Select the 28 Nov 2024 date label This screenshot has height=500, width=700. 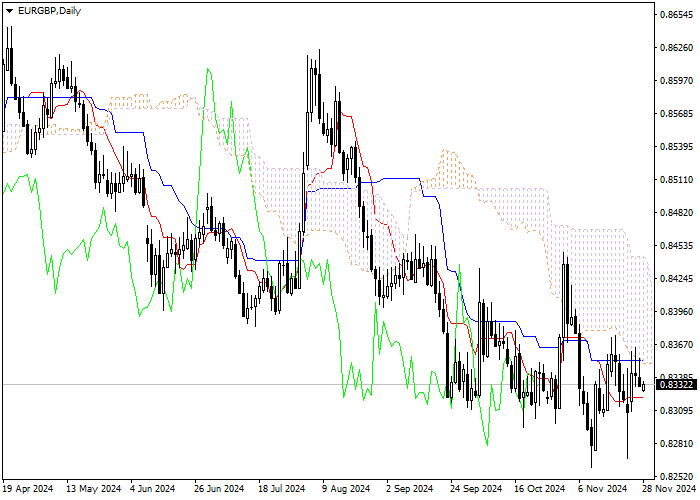[669, 489]
